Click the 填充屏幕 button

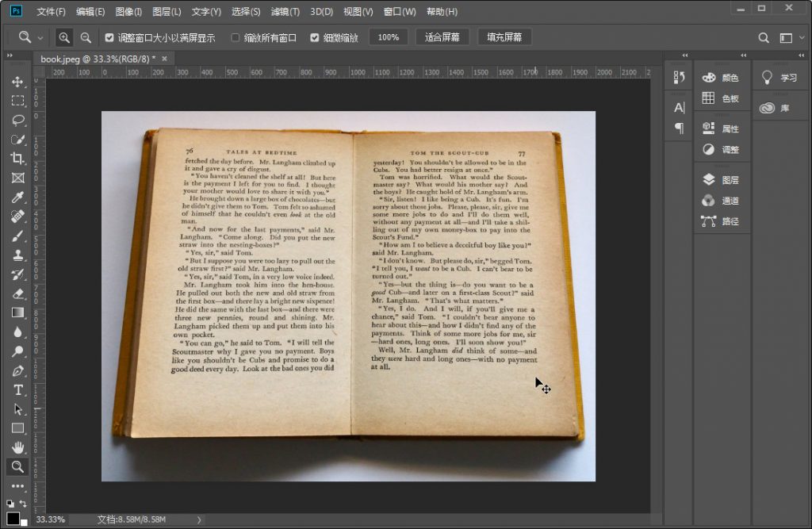tap(504, 37)
